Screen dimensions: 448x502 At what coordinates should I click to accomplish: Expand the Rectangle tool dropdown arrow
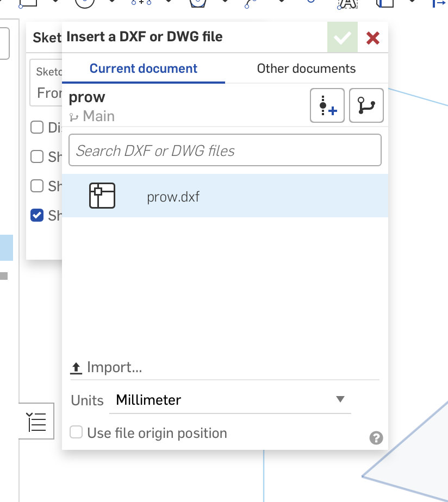54,3
